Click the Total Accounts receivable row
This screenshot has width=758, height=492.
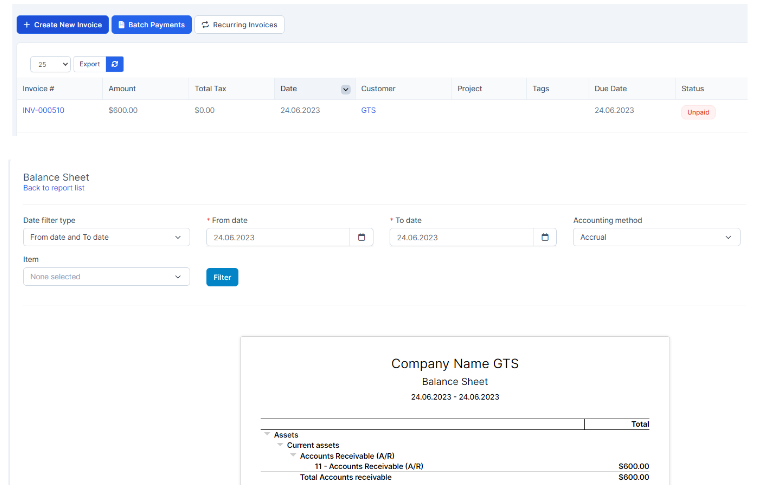click(x=455, y=477)
